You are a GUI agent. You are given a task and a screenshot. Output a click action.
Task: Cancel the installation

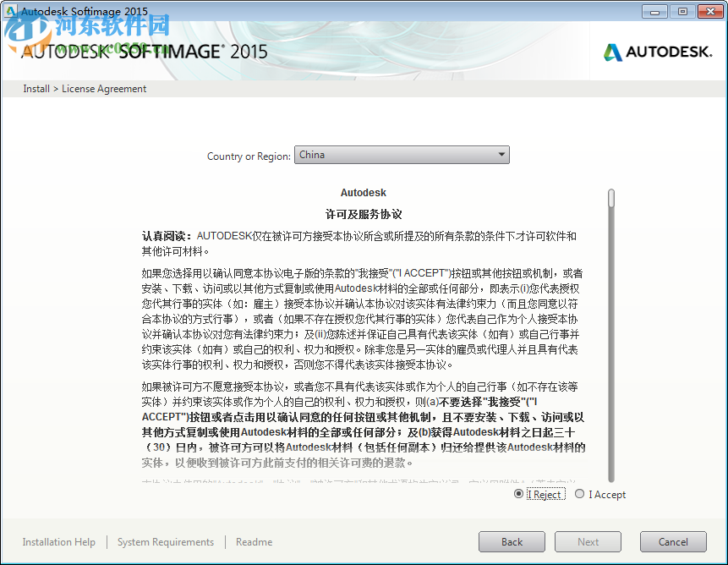pos(672,541)
